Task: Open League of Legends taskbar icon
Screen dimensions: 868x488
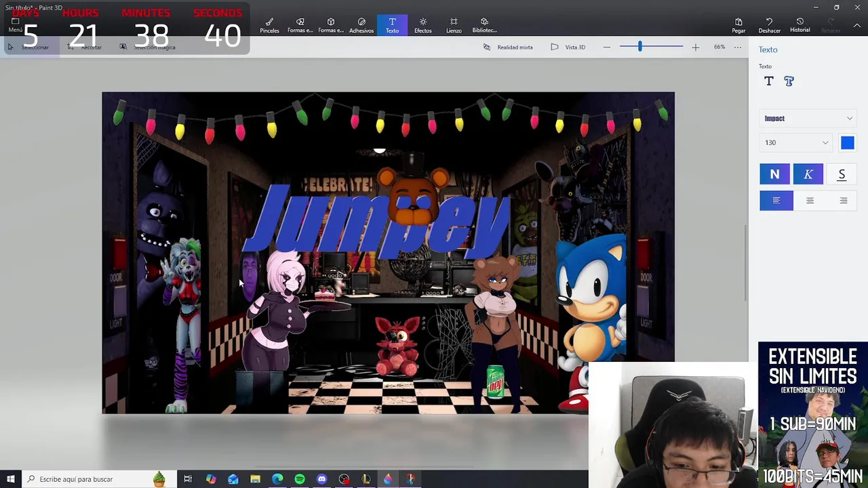Action: [x=366, y=479]
